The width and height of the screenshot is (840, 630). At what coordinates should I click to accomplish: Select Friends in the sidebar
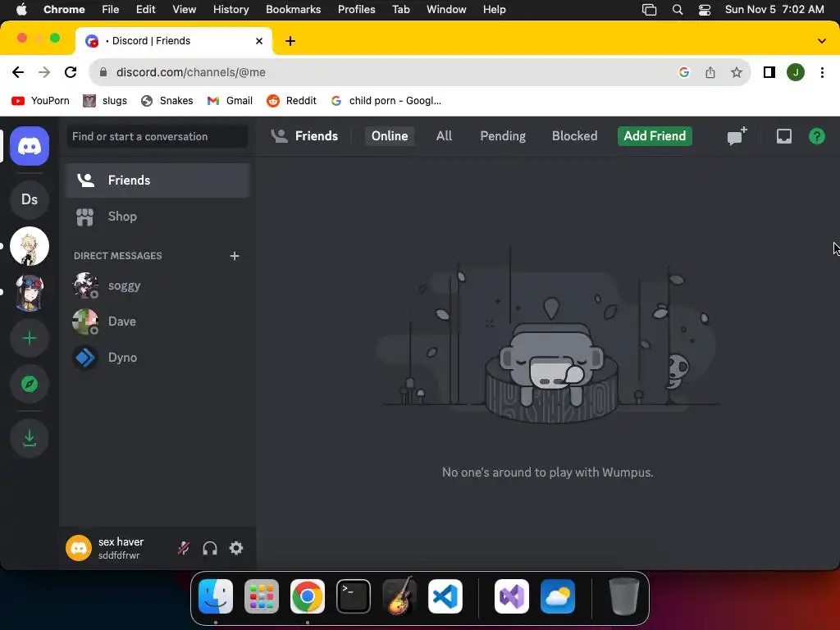[157, 180]
